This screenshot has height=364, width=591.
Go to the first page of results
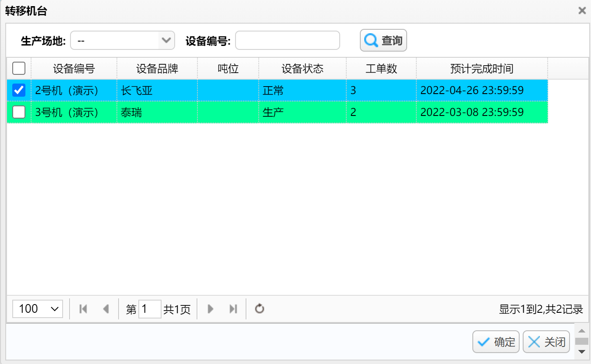coord(83,309)
